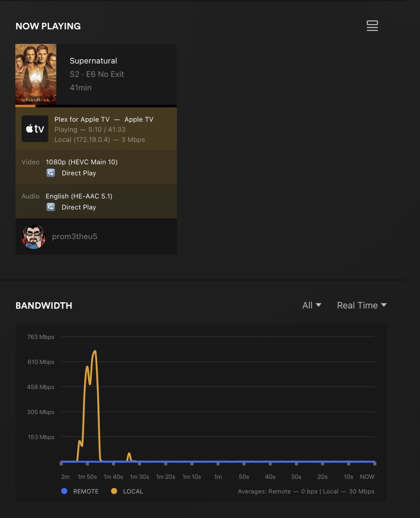Select the NOW timeline marker
Viewport: 420px width, 518px height.
click(367, 477)
